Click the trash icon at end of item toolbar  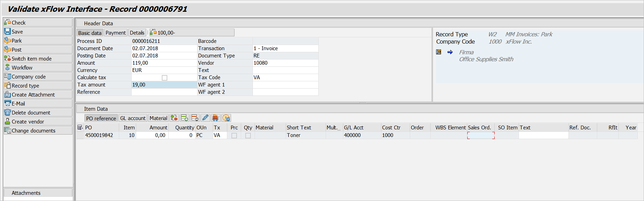tap(226, 118)
